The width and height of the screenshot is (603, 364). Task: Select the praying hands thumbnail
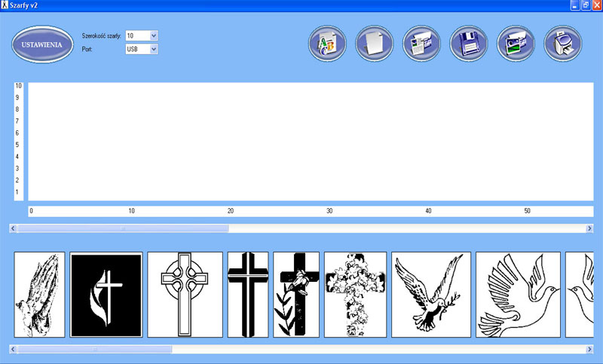[40, 295]
